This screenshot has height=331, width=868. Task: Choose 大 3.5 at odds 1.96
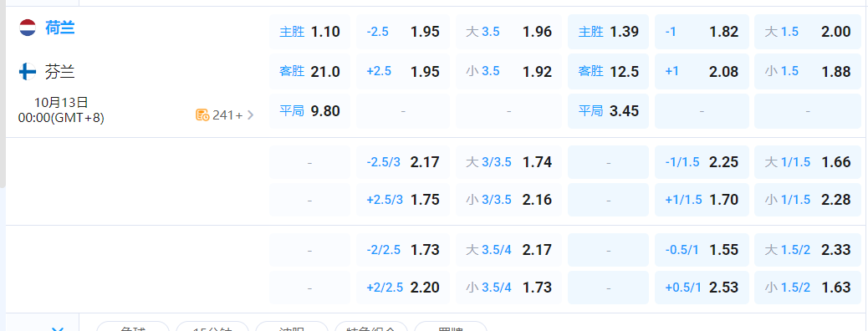tap(508, 32)
